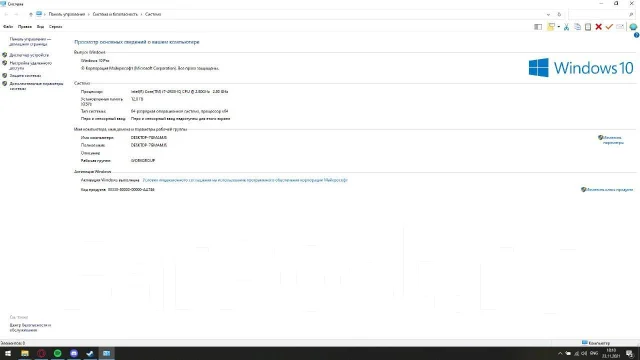Viewport: 640px width, 360px height.
Task: Click the Copy icon in toolbar
Action: pos(577,27)
